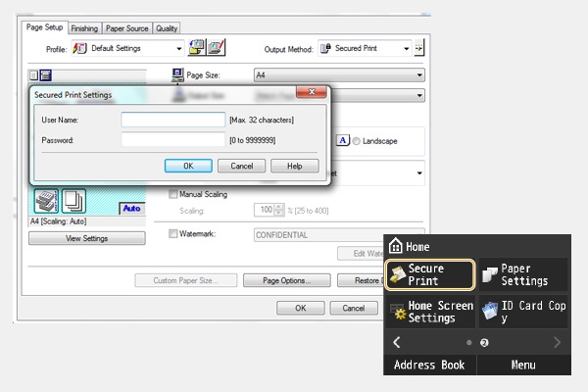This screenshot has width=588, height=392.
Task: Click OK in Secured Print Settings dialog
Action: (x=188, y=166)
